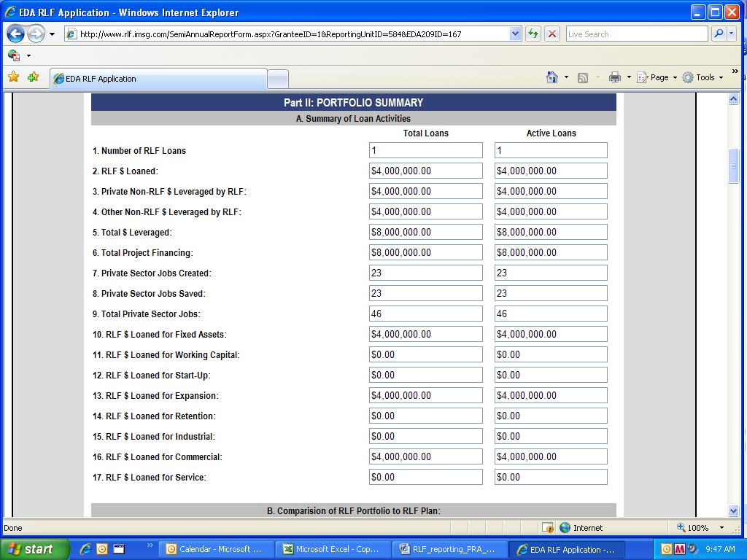Click the Internet zone globe icon
The width and height of the screenshot is (747, 560).
[x=565, y=528]
